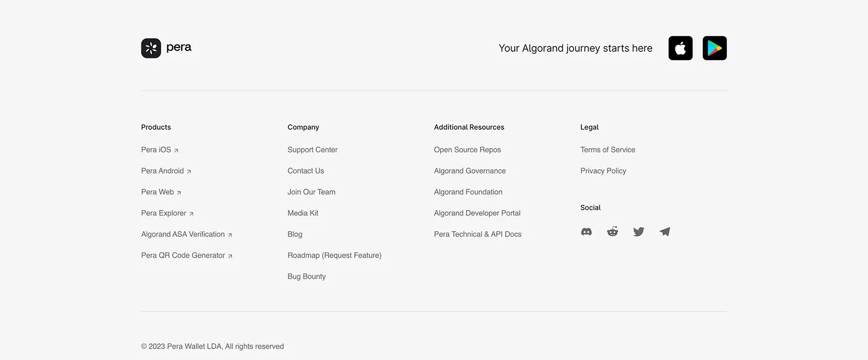This screenshot has height=360, width=868.
Task: Open Pera QR Code Generator
Action: coord(187,256)
